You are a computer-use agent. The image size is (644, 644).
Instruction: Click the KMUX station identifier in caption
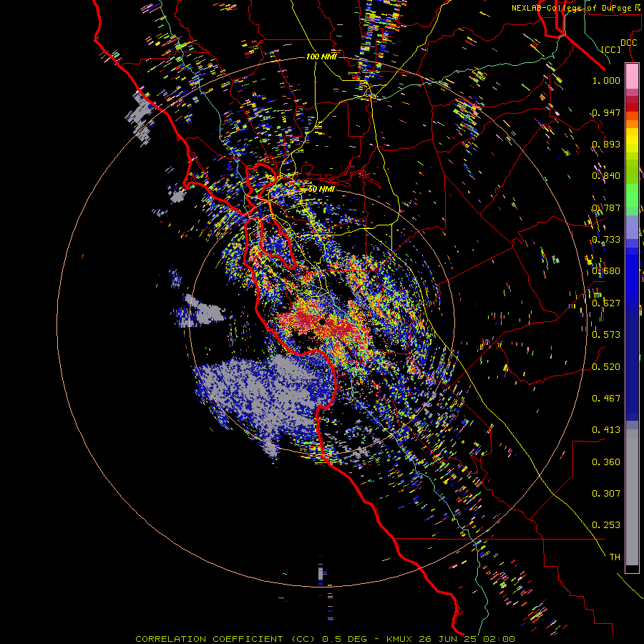pyautogui.click(x=400, y=639)
